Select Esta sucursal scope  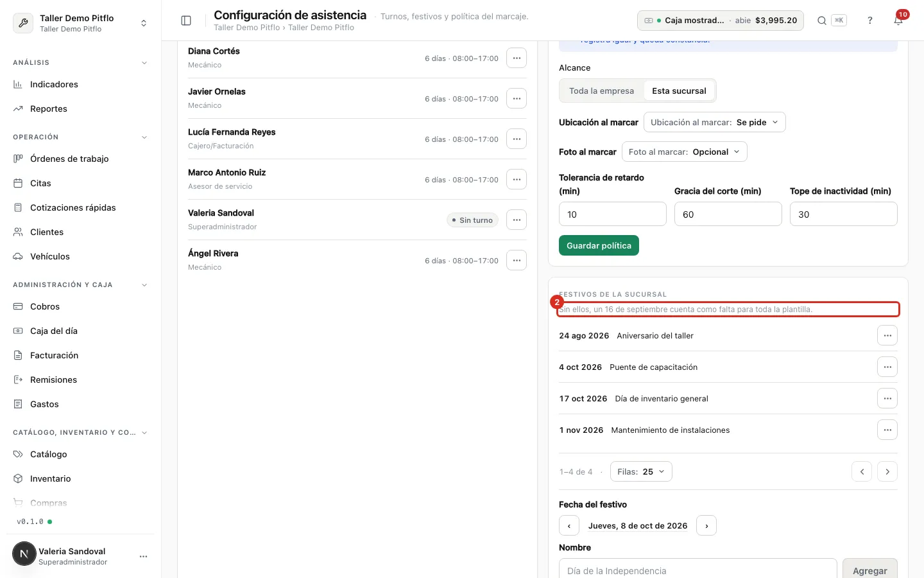coord(679,91)
